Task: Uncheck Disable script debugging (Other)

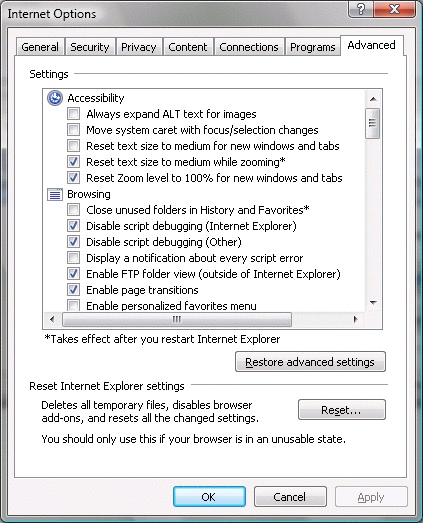Action: [x=73, y=242]
